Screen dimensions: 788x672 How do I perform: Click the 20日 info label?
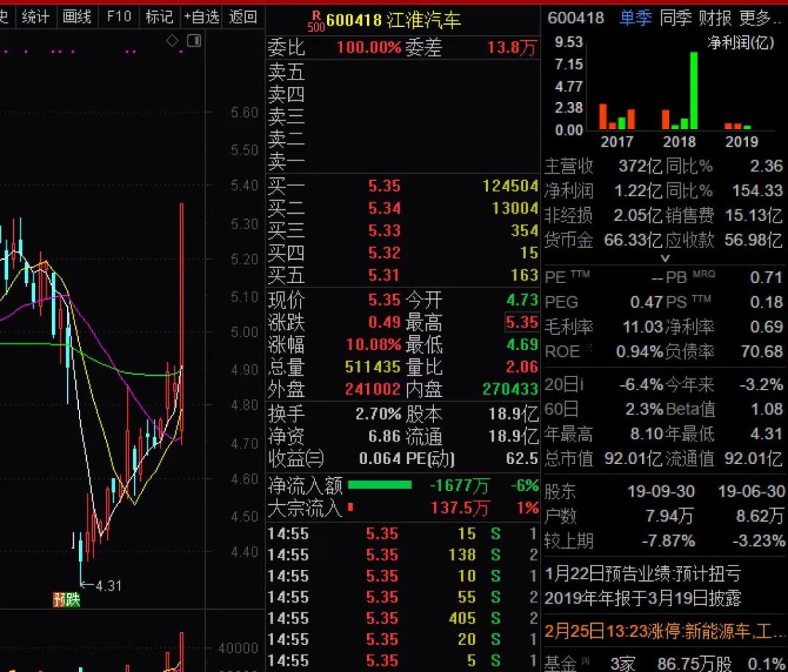point(564,385)
